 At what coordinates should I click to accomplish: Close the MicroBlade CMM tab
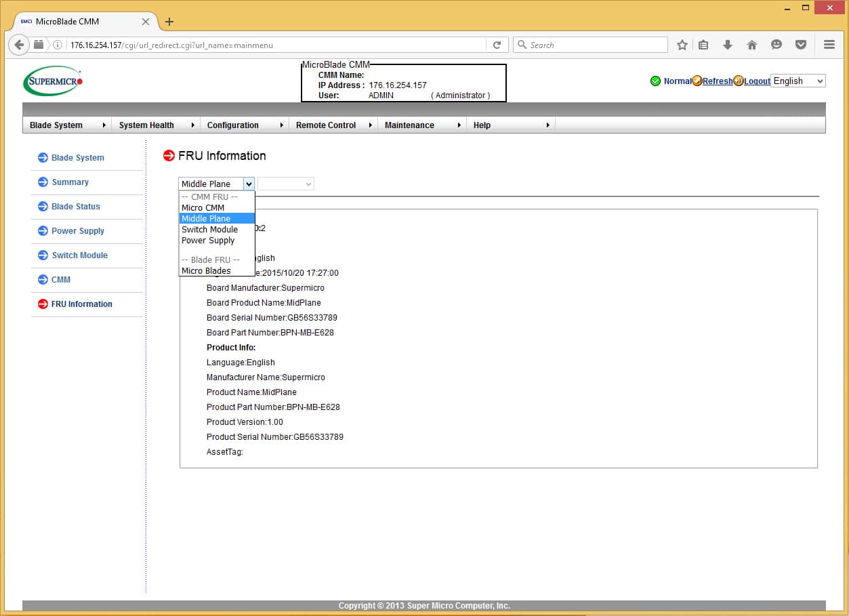(146, 22)
